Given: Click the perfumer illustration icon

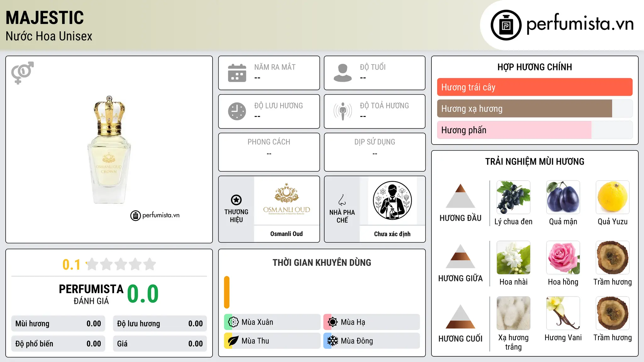Looking at the screenshot, I should click(392, 200).
